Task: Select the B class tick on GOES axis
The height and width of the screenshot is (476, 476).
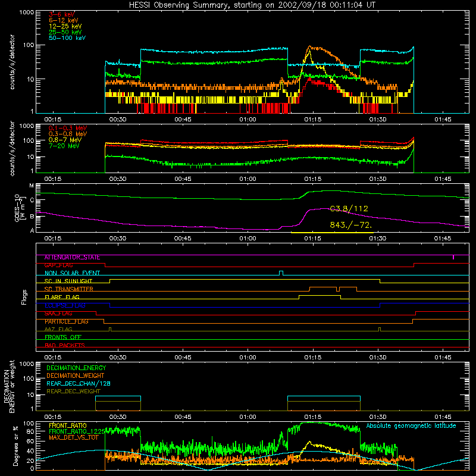Action: click(32, 217)
